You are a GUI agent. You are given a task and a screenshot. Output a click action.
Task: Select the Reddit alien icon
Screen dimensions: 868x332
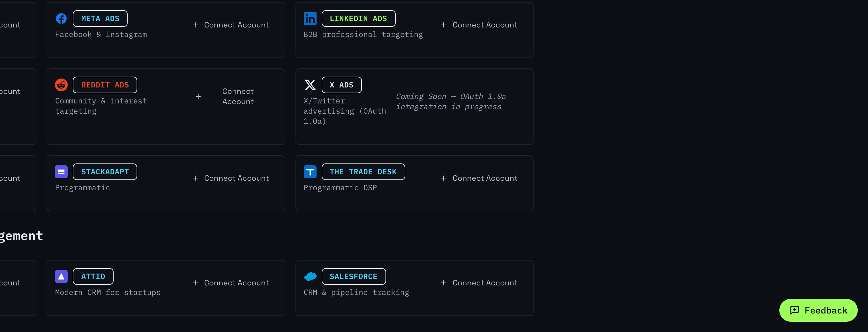pos(61,85)
